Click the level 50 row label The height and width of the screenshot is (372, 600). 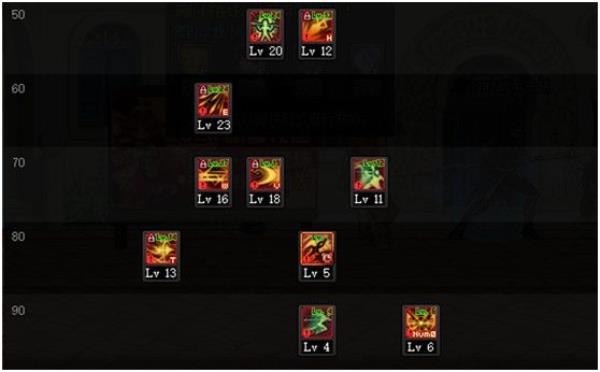tap(18, 15)
